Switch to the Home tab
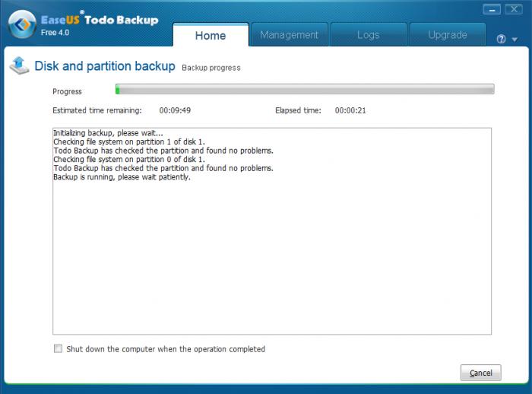 tap(211, 35)
